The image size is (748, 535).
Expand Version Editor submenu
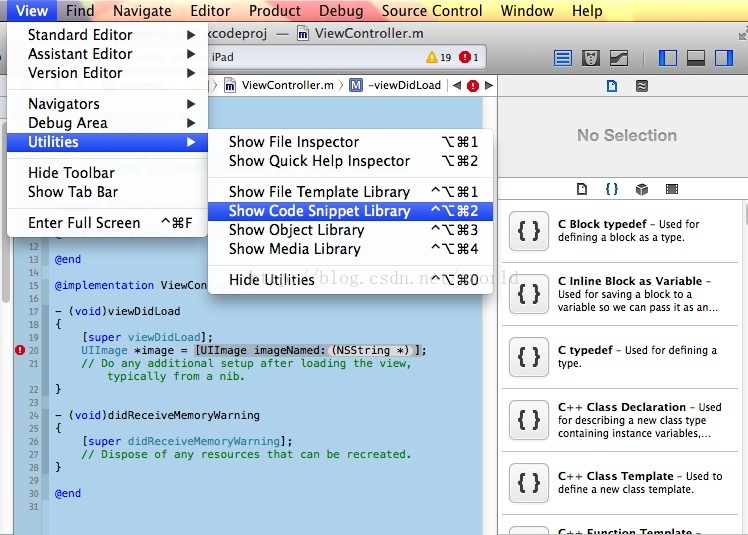pos(107,73)
